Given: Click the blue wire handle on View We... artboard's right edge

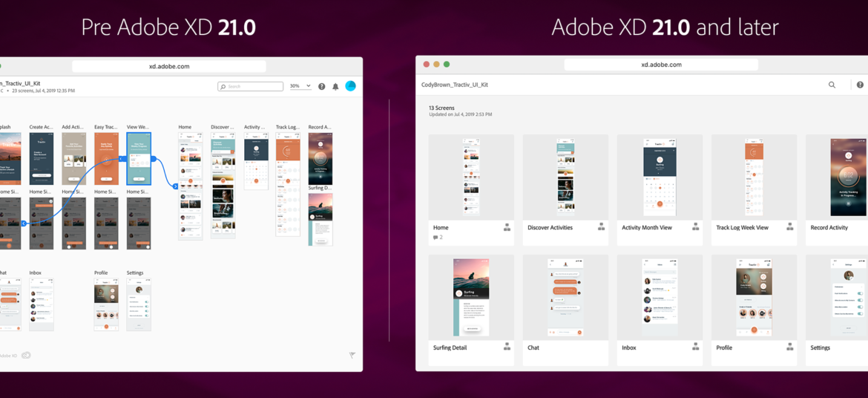Looking at the screenshot, I should [154, 159].
